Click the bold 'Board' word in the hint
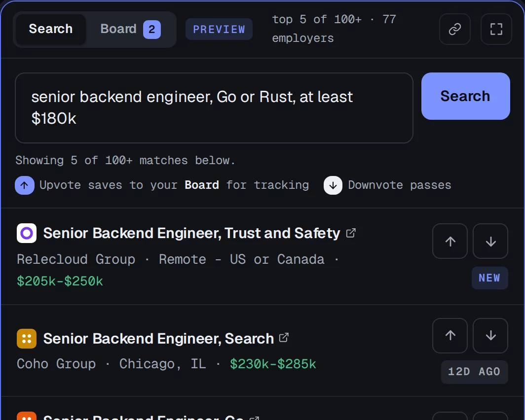The width and height of the screenshot is (525, 420). pos(202,185)
